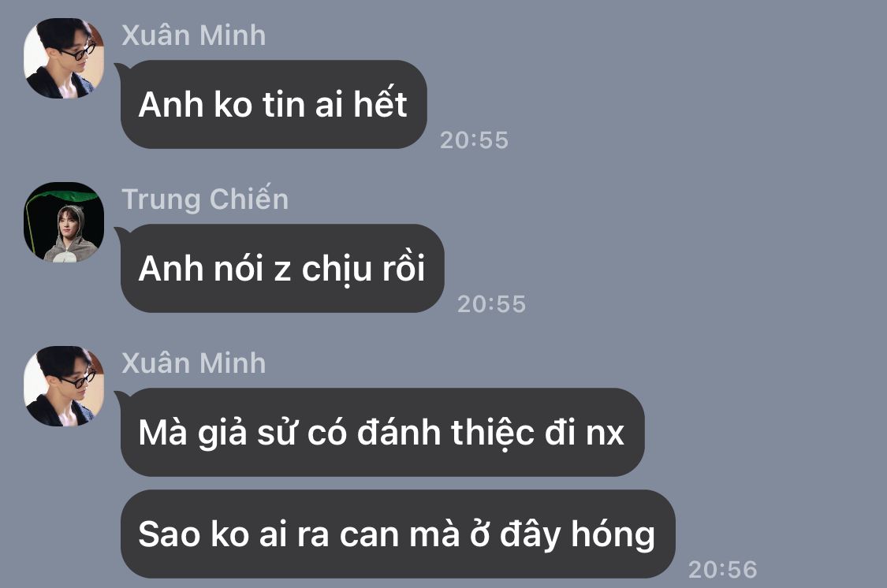Click the word 'hóng' in the last message
Screen dimensions: 887x588
613,534
